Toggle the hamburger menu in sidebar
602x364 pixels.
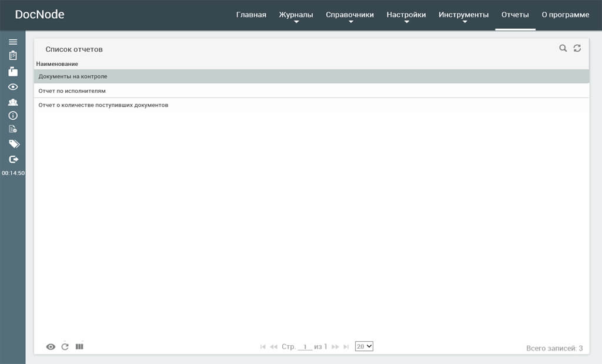pyautogui.click(x=13, y=42)
